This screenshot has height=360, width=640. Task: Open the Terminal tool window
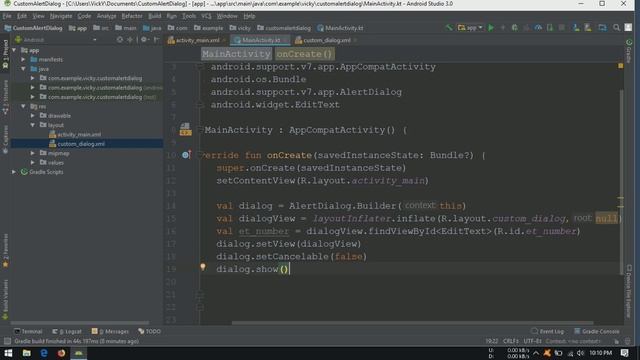pyautogui.click(x=28, y=331)
